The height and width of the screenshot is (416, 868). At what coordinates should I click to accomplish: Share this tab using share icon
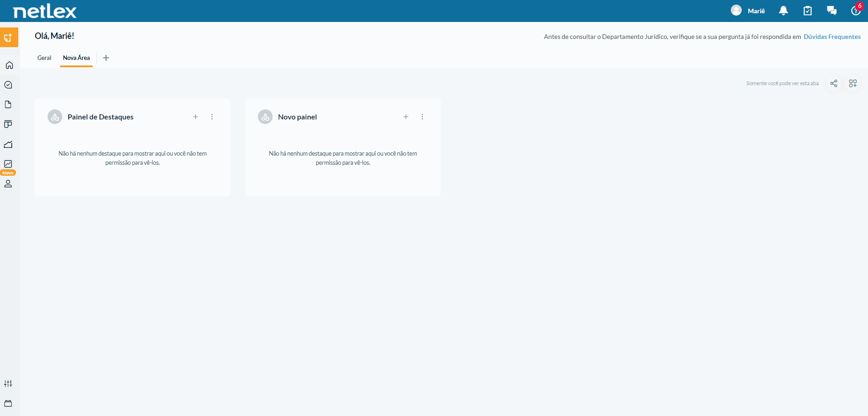(x=834, y=83)
